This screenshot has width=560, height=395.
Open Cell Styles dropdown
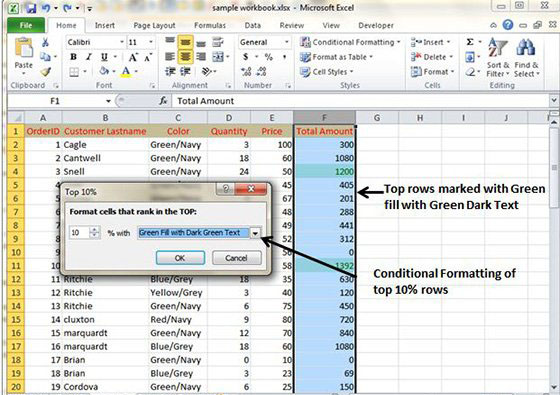point(326,72)
